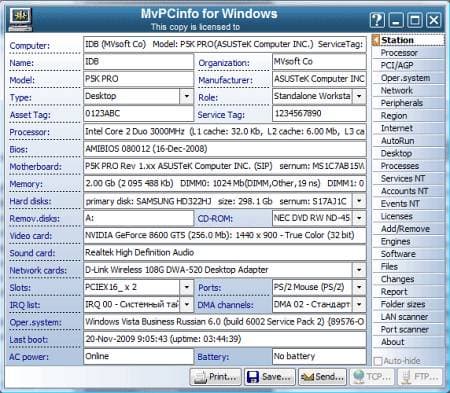This screenshot has height=393, width=450.
Task: Click the Asset Tag field 0123ABC
Action: coord(138,114)
